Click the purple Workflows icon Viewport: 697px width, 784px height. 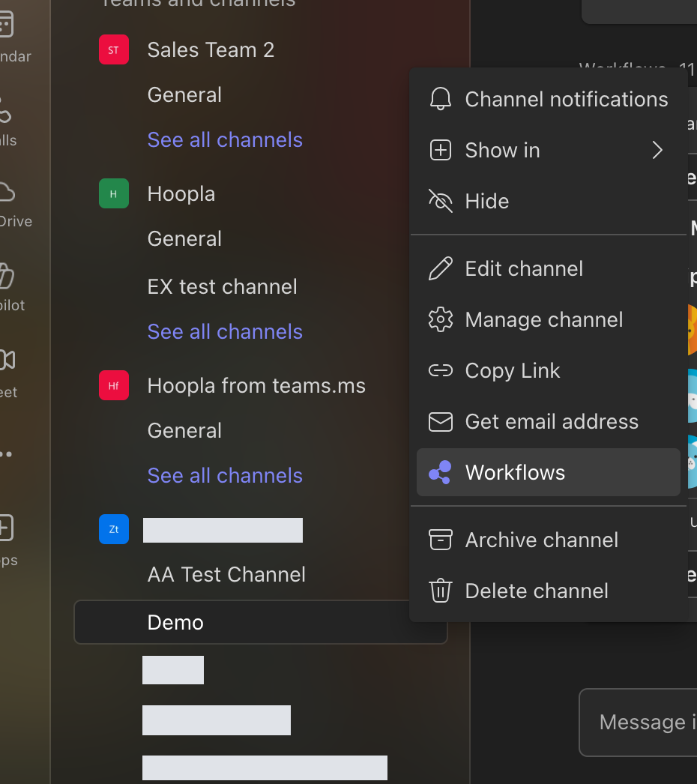(440, 472)
